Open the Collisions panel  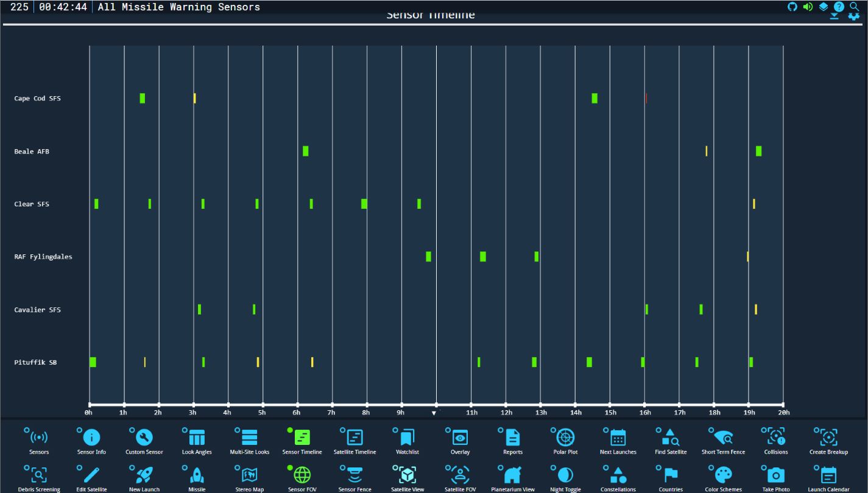(776, 437)
